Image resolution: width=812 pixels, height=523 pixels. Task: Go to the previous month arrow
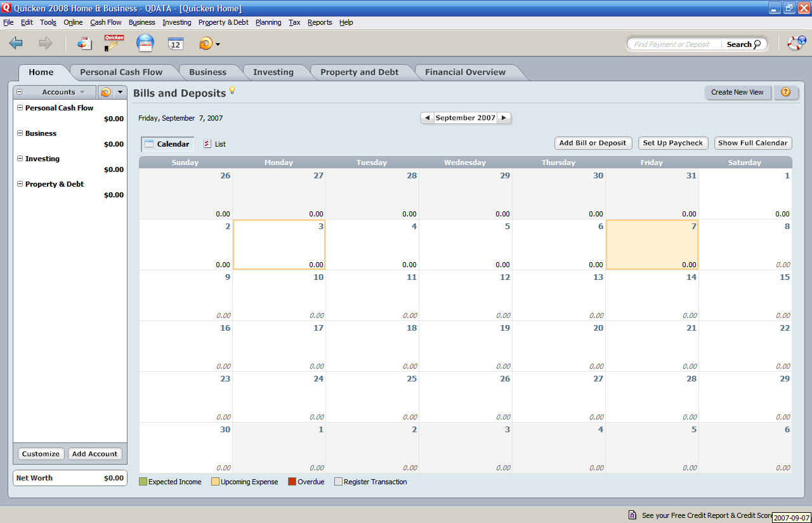pyautogui.click(x=427, y=118)
